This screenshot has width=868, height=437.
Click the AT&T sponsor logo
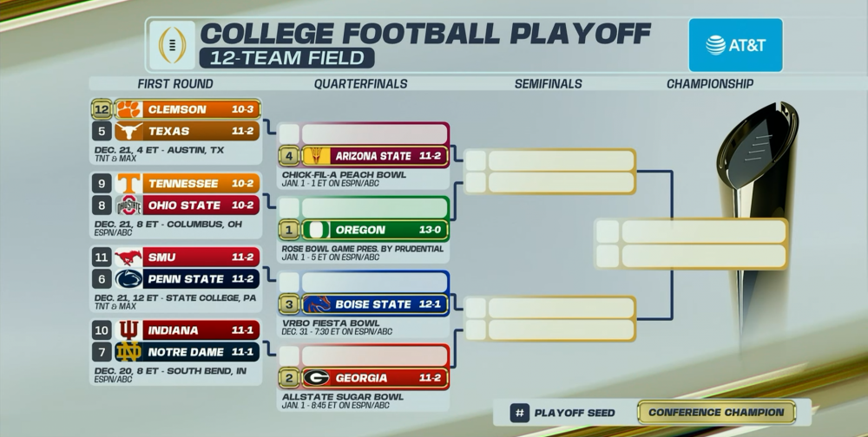click(x=735, y=45)
